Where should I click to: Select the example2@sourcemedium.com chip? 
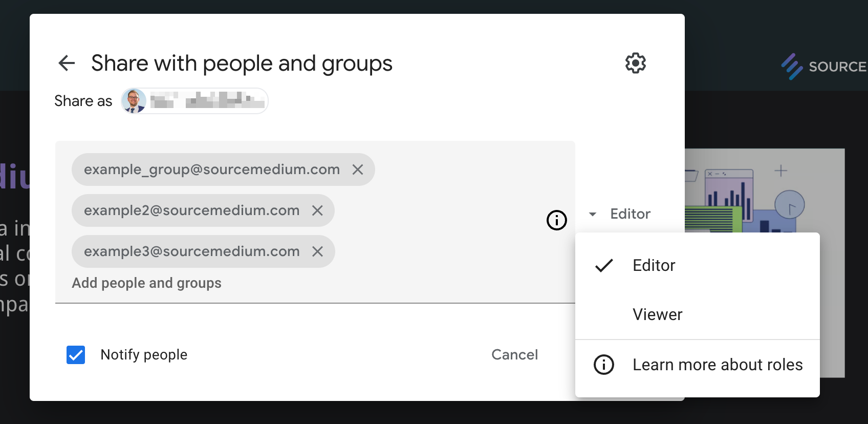pos(191,210)
